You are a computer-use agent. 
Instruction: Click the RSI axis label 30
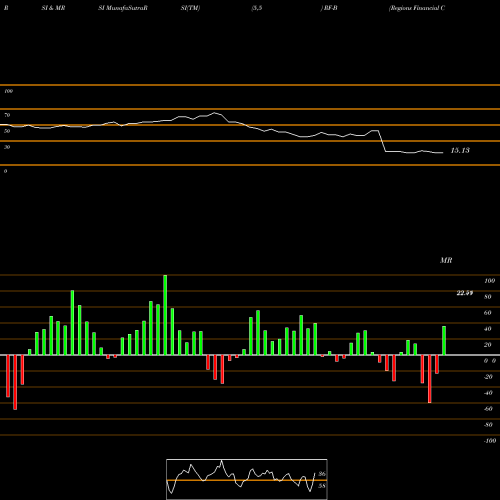pos(7,147)
